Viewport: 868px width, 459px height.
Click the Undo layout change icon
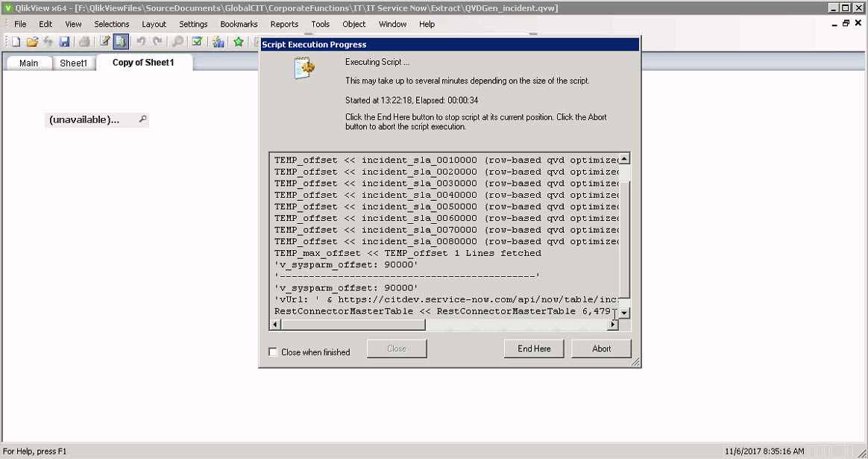(141, 42)
